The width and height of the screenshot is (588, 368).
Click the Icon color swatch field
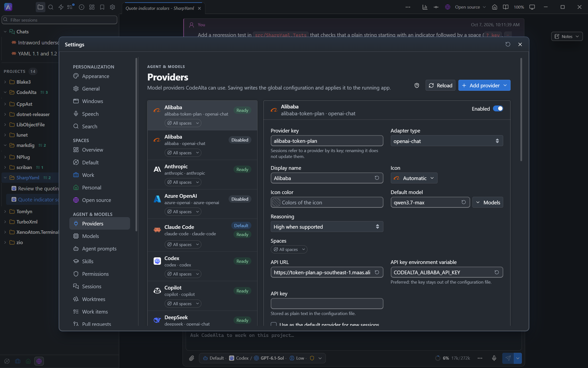click(327, 202)
